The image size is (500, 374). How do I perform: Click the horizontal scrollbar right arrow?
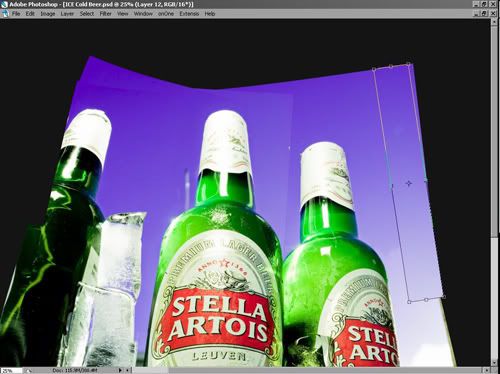pos(487,370)
